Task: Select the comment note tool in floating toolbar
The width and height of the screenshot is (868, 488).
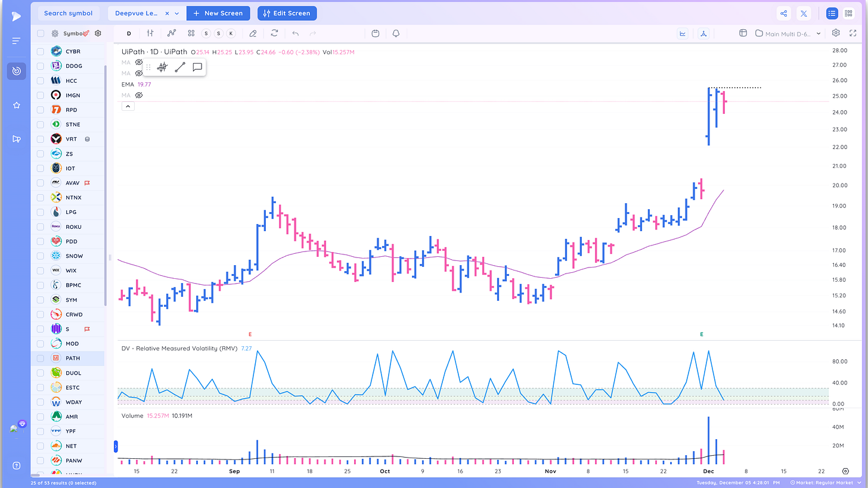Action: (x=197, y=67)
